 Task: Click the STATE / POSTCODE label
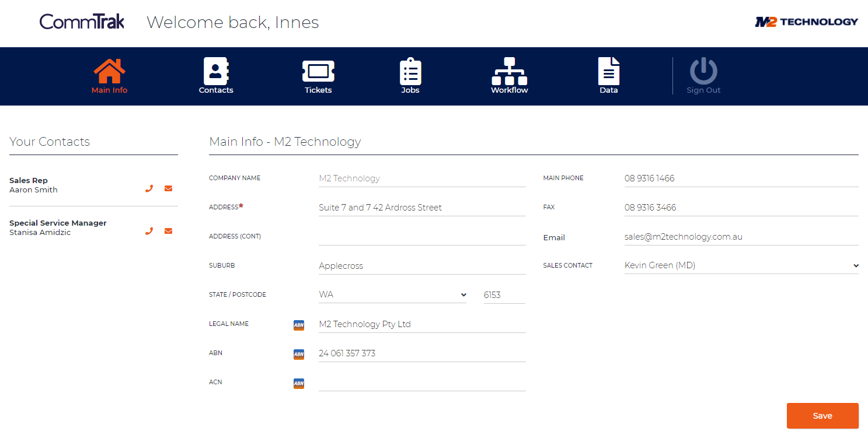click(238, 294)
